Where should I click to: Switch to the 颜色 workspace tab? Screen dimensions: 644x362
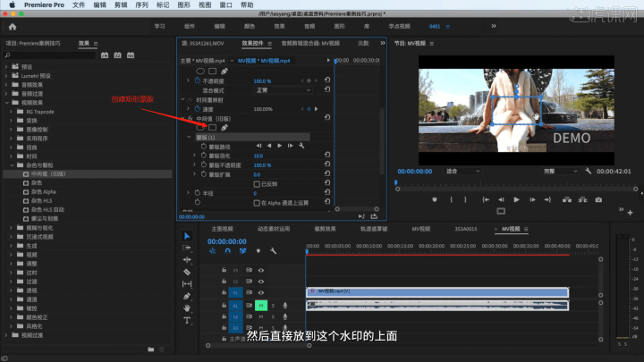coord(250,26)
